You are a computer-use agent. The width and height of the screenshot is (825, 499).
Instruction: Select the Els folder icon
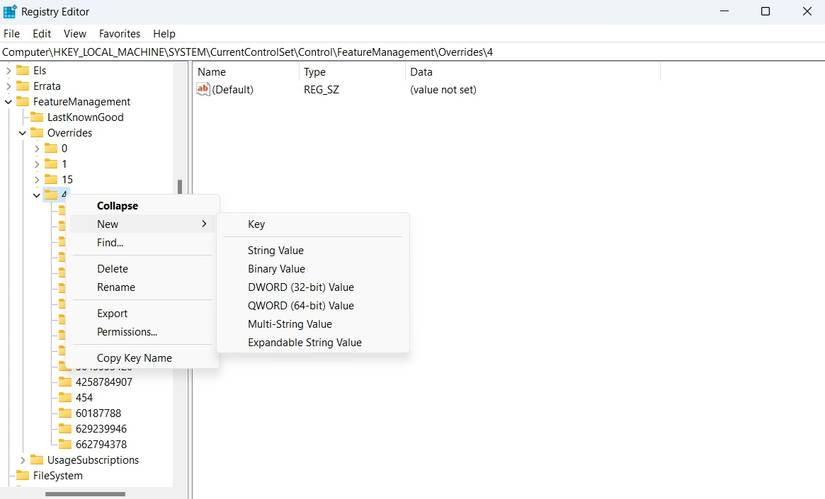pyautogui.click(x=23, y=71)
